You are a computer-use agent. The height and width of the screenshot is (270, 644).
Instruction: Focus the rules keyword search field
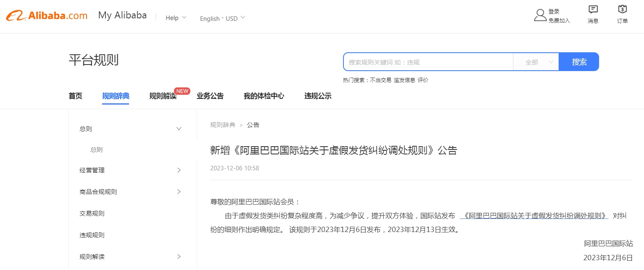pos(428,62)
